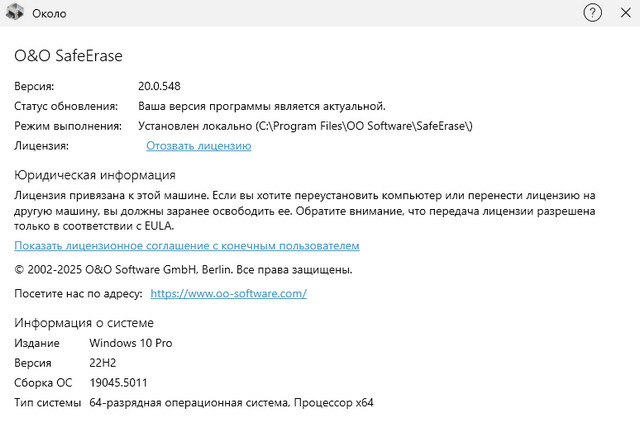Image resolution: width=640 pixels, height=423 pixels.
Task: Click the license binding paragraph text
Action: [305, 211]
